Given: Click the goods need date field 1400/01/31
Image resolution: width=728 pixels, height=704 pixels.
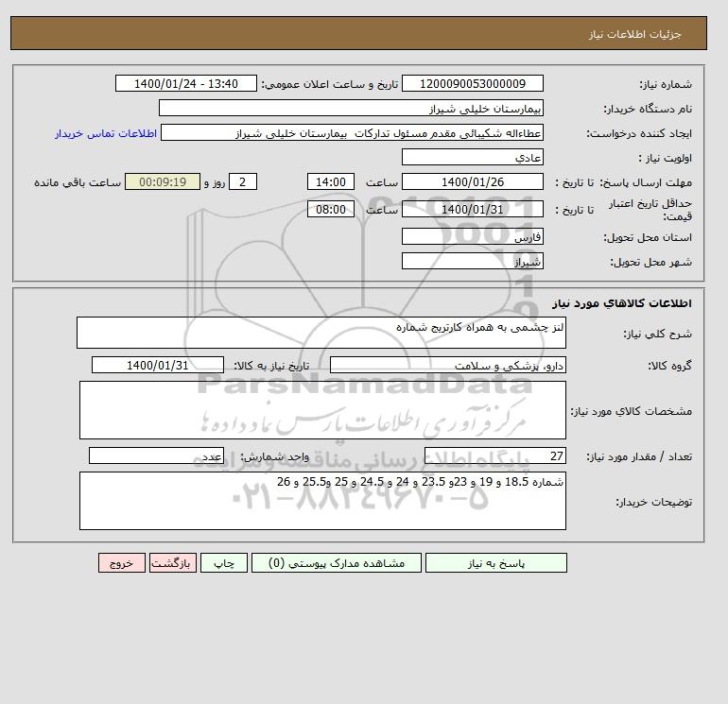Looking at the screenshot, I should pyautogui.click(x=157, y=365).
